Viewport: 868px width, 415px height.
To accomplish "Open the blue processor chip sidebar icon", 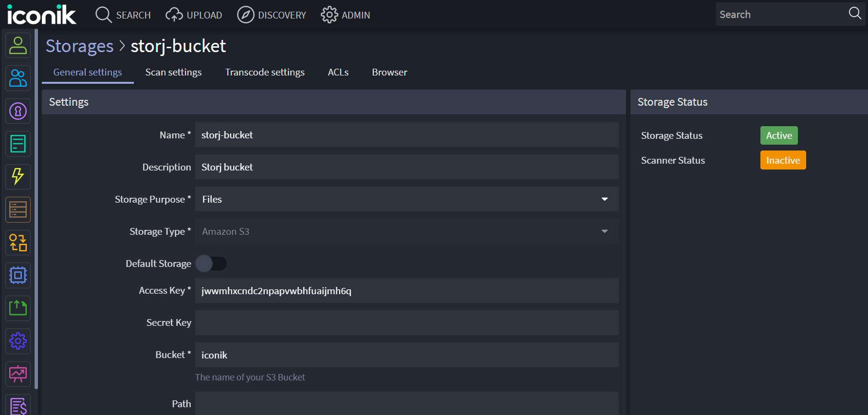I will click(18, 275).
